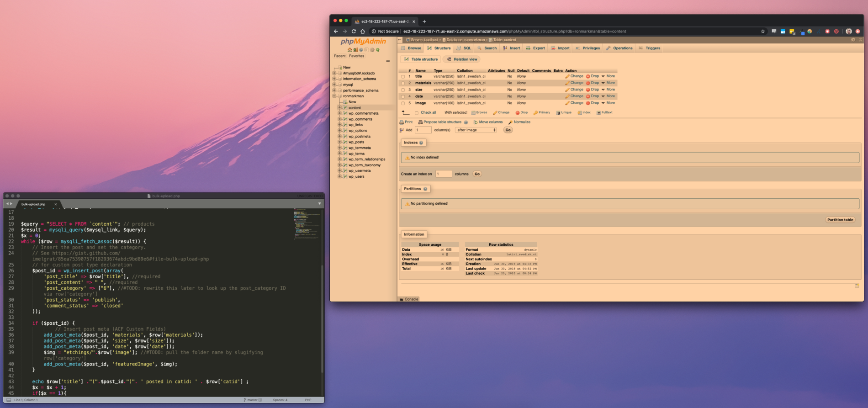This screenshot has height=408, width=868.
Task: Expand the mysql database node
Action: (334, 85)
